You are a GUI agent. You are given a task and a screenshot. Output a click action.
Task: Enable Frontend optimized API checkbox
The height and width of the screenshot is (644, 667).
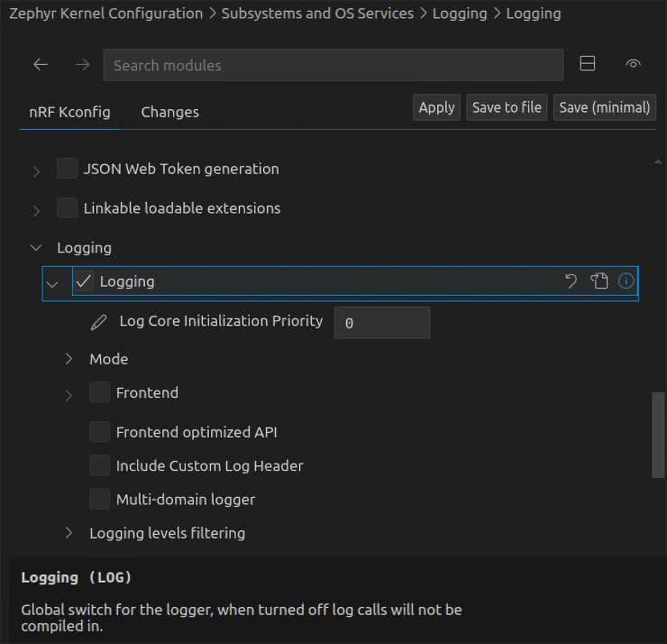click(99, 432)
